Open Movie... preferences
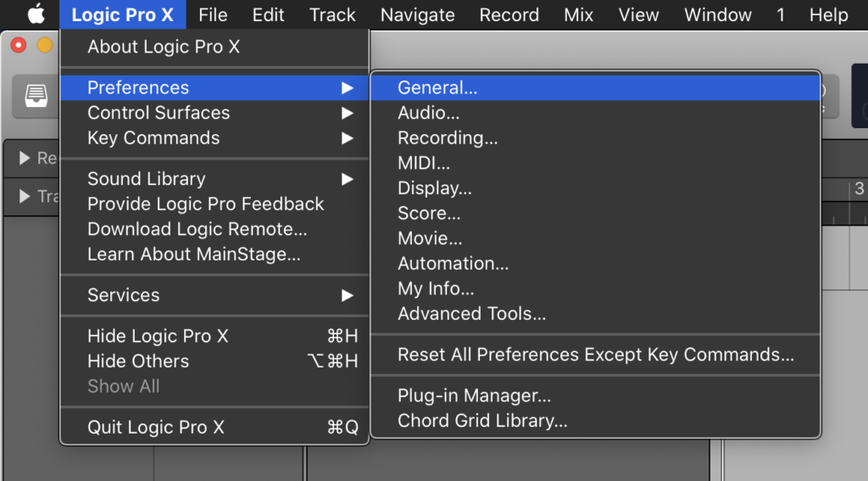The width and height of the screenshot is (868, 481). pos(596,238)
